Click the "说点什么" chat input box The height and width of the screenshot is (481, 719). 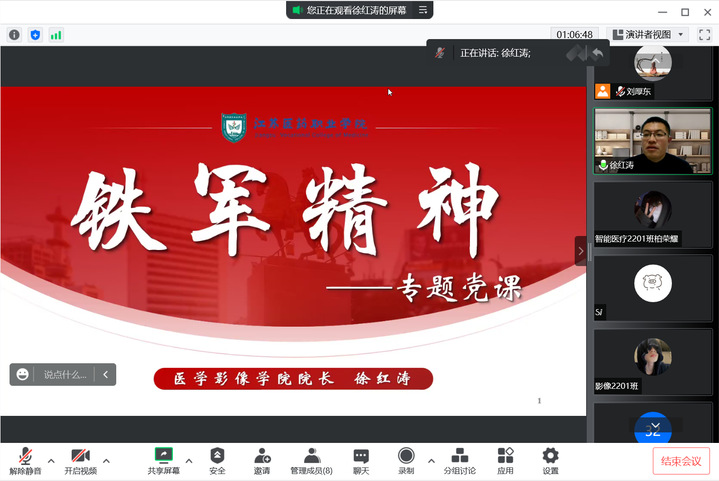tap(65, 375)
